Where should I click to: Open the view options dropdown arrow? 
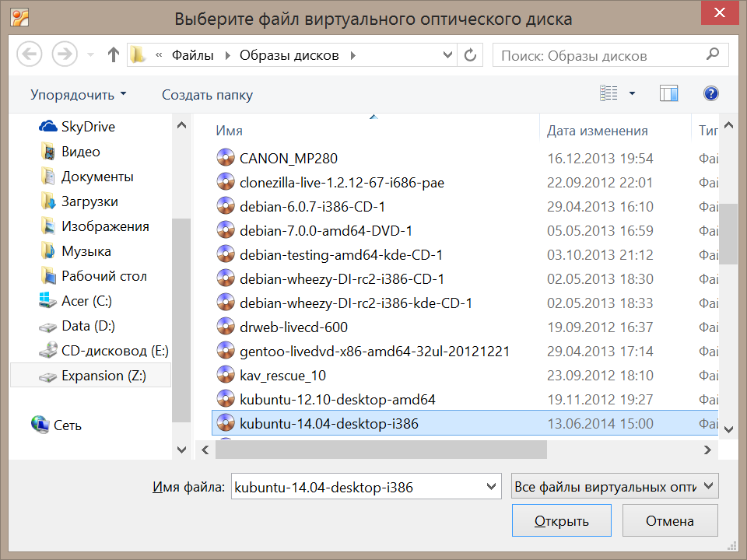click(x=632, y=93)
